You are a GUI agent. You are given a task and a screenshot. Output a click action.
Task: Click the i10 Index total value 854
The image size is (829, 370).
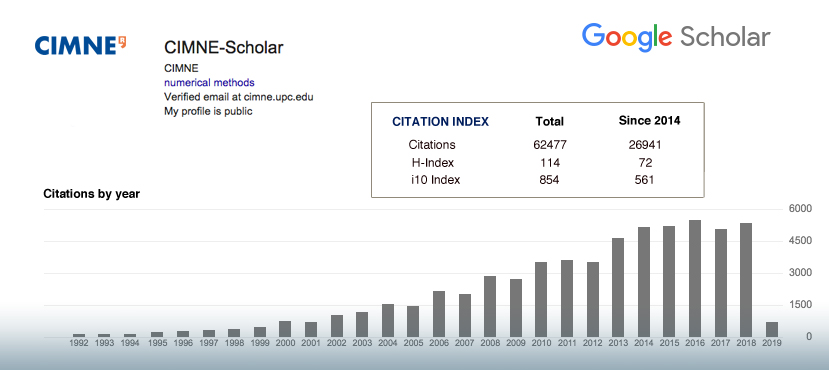point(549,180)
